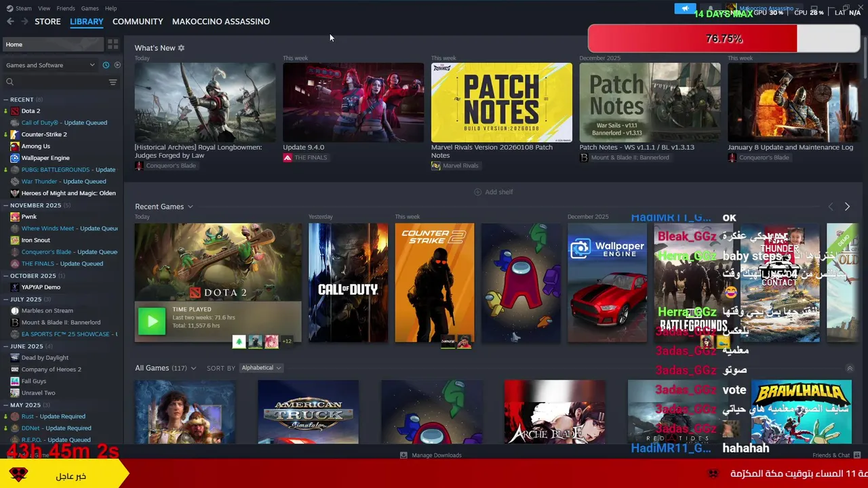Screen dimensions: 868x488
Task: Open Mount & Blade II: Bannerlord entry
Action: (61, 323)
